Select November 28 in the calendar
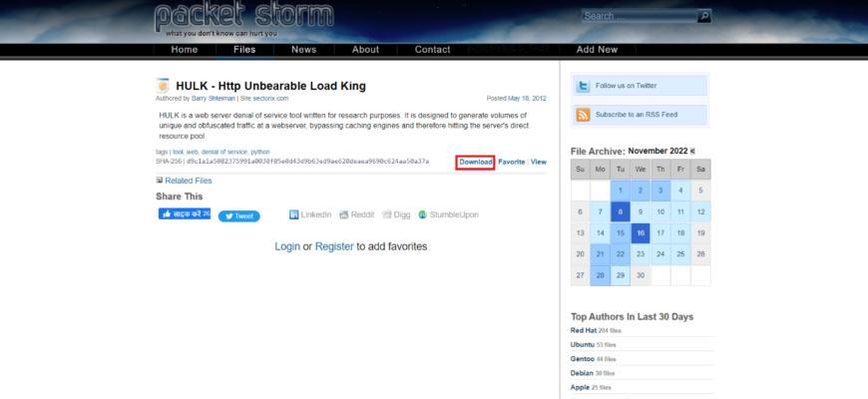Viewport: 868px width, 399px height. click(600, 275)
